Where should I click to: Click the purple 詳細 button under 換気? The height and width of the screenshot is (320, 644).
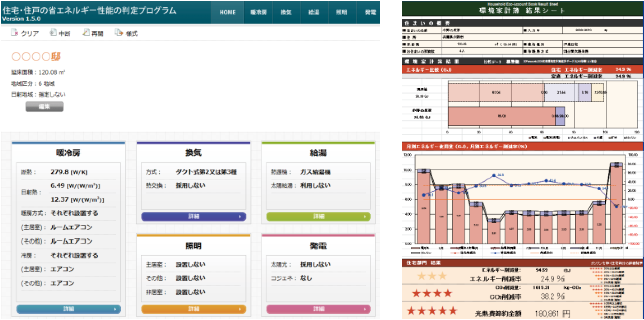pos(193,217)
